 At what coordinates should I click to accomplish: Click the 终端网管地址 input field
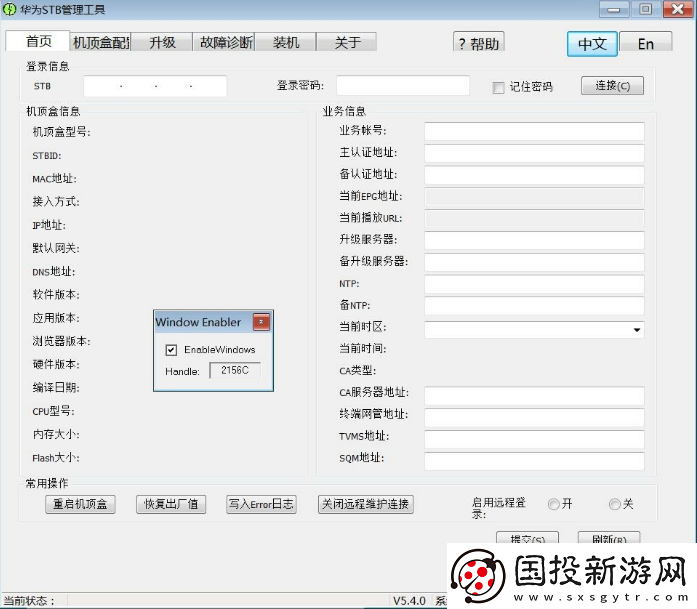(534, 417)
